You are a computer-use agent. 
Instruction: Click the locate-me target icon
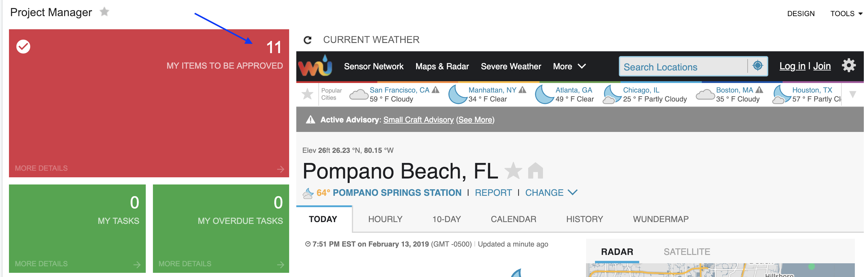click(x=757, y=66)
